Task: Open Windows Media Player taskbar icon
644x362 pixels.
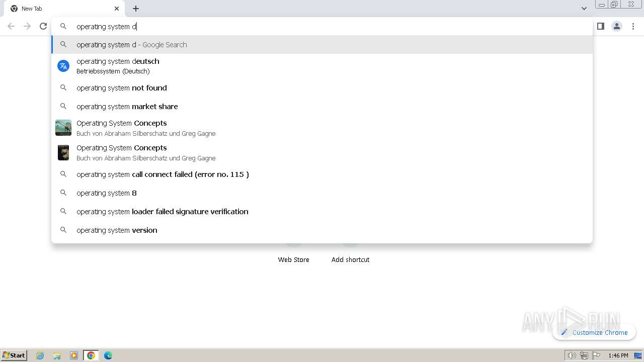Action: point(74,355)
